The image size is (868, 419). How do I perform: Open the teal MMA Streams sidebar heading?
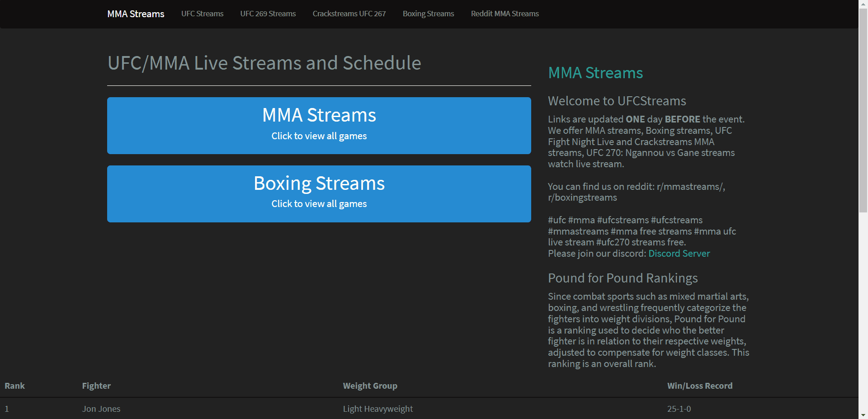[x=595, y=73]
